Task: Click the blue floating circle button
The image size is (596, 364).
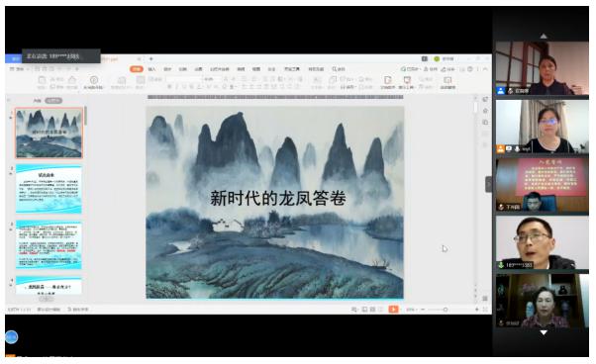Action: click(12, 336)
